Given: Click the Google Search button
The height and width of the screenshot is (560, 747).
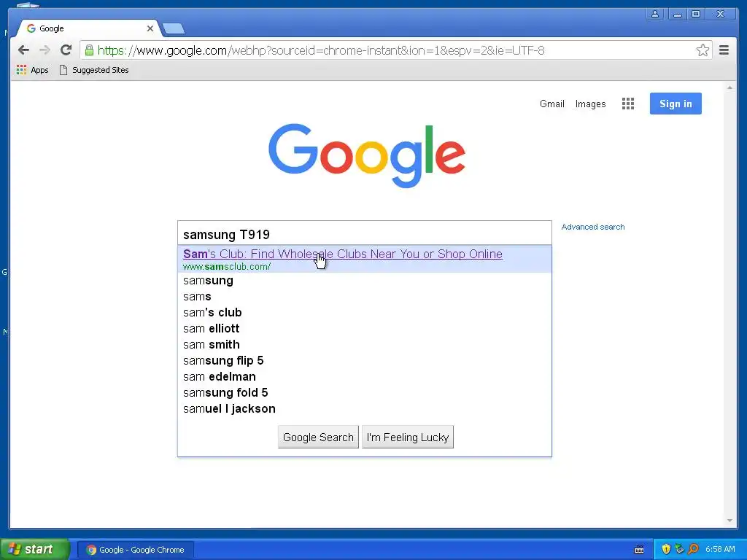Looking at the screenshot, I should pos(318,437).
